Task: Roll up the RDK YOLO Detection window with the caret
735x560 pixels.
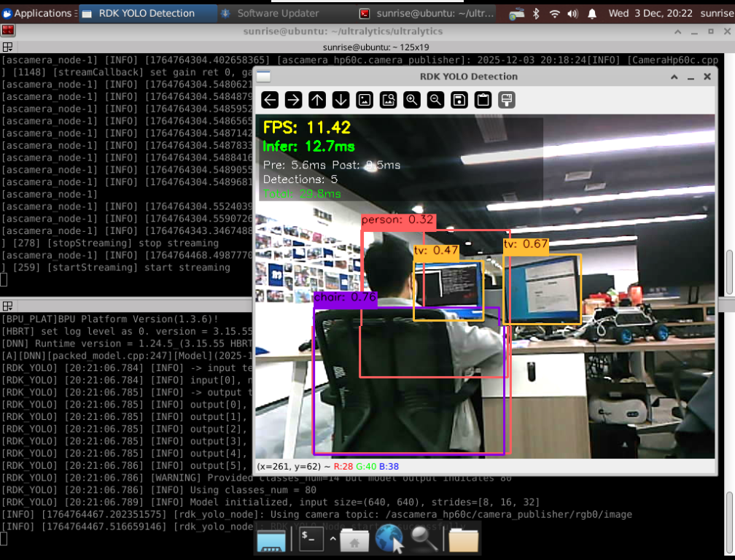Action: click(x=674, y=77)
